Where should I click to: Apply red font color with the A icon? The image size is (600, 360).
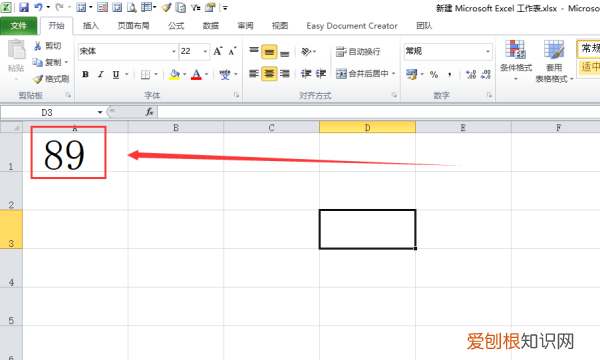[196, 74]
